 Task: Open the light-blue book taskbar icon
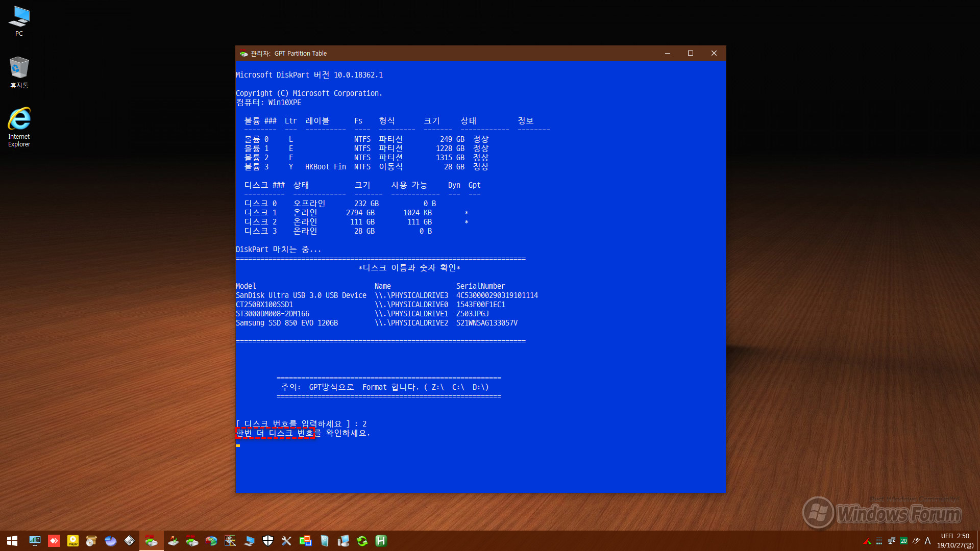(325, 541)
